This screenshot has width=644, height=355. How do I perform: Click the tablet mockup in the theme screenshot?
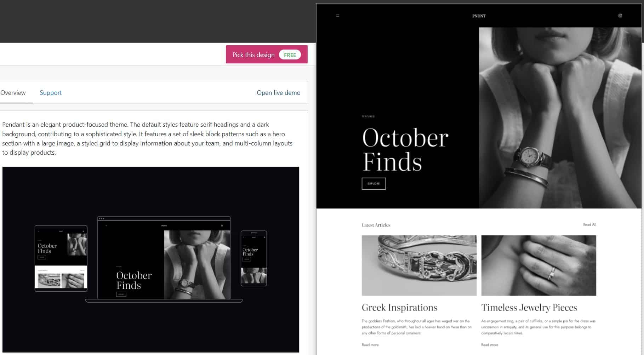click(61, 258)
